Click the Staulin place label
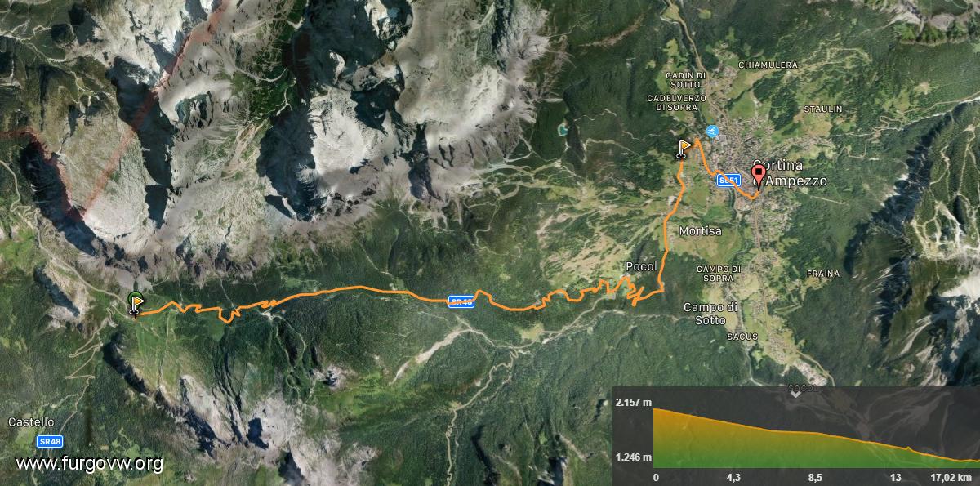The width and height of the screenshot is (980, 486). pyautogui.click(x=822, y=109)
